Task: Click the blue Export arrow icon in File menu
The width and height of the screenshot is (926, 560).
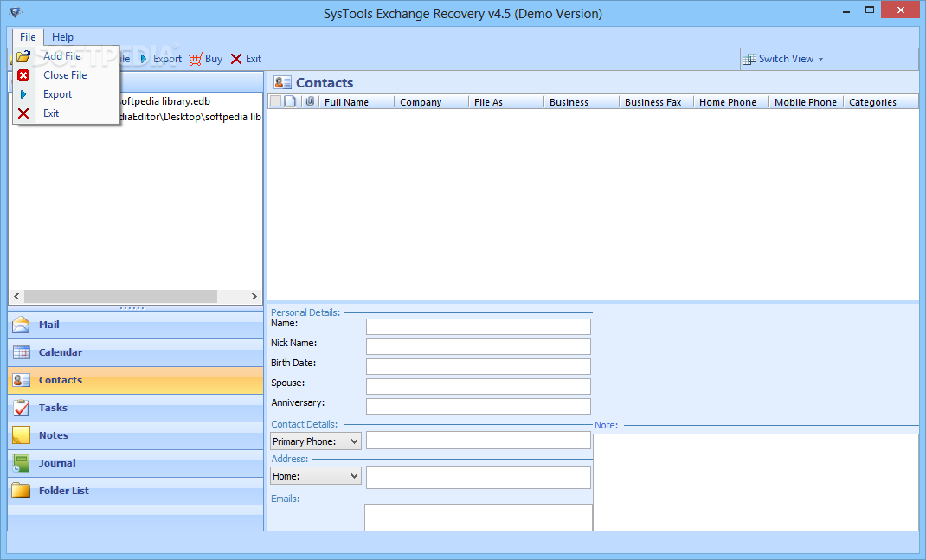Action: tap(23, 94)
